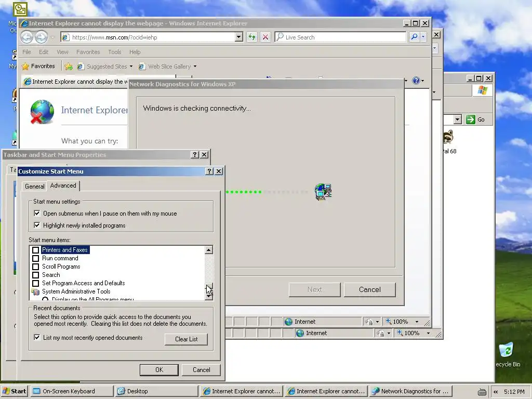Click the System Administrative Tools list icon
532x399 pixels.
[x=36, y=291]
